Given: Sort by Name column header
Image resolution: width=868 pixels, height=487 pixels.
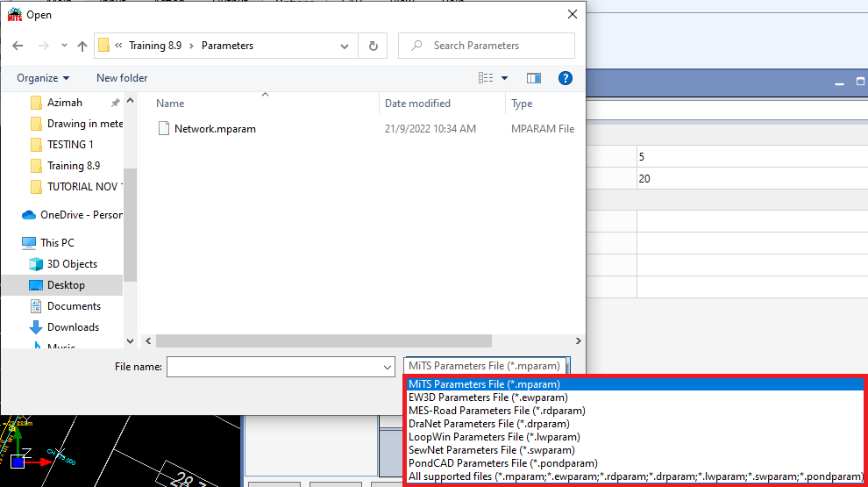Looking at the screenshot, I should tap(170, 104).
